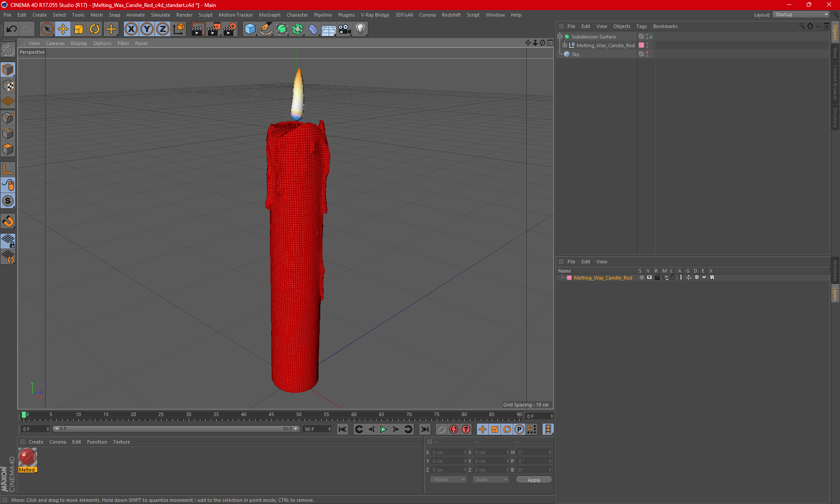Open the Layers side tab

tap(835, 294)
